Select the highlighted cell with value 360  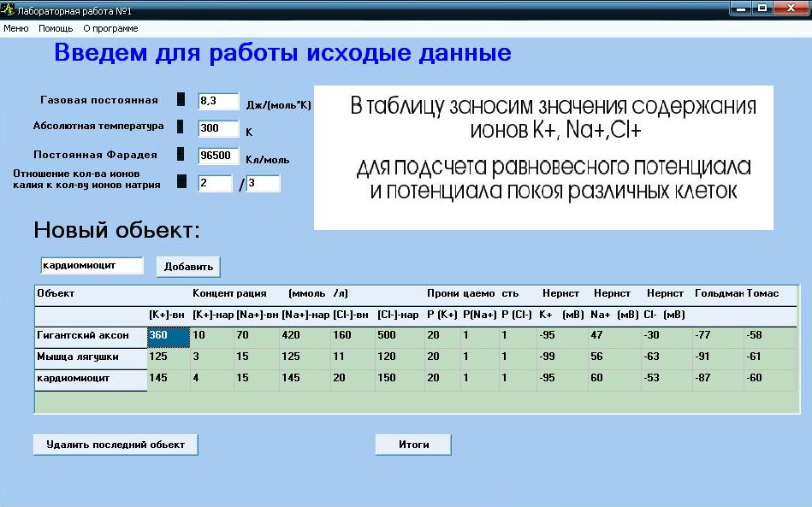click(168, 336)
